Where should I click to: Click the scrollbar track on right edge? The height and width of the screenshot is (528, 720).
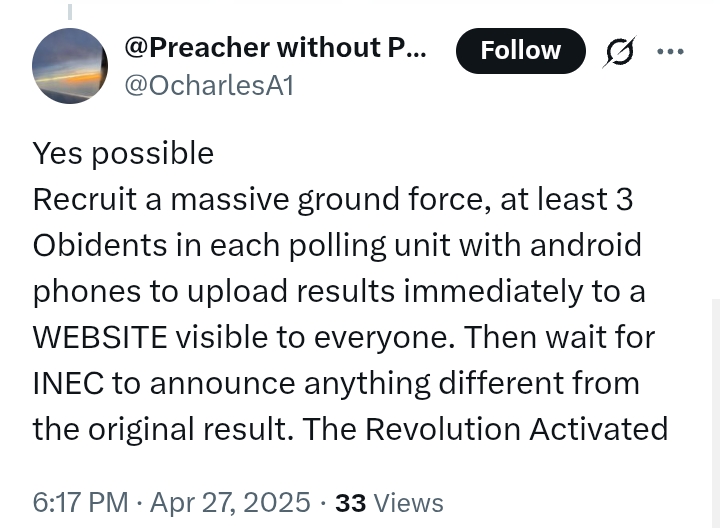(716, 413)
